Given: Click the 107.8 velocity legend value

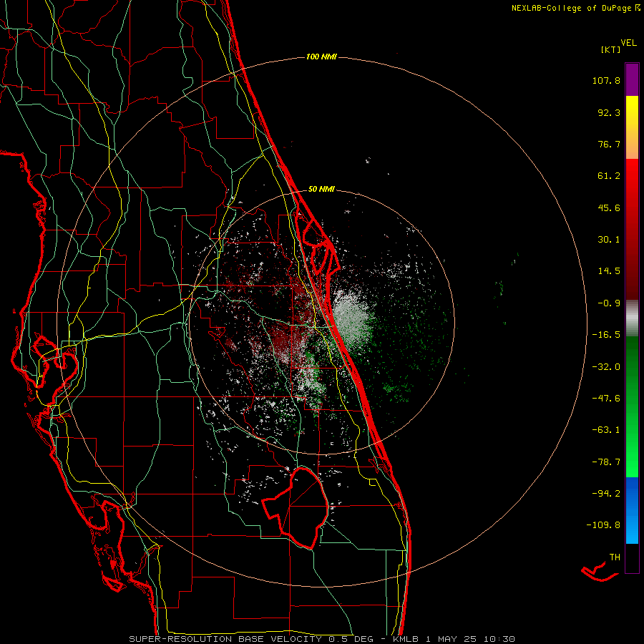Looking at the screenshot, I should pyautogui.click(x=606, y=80).
